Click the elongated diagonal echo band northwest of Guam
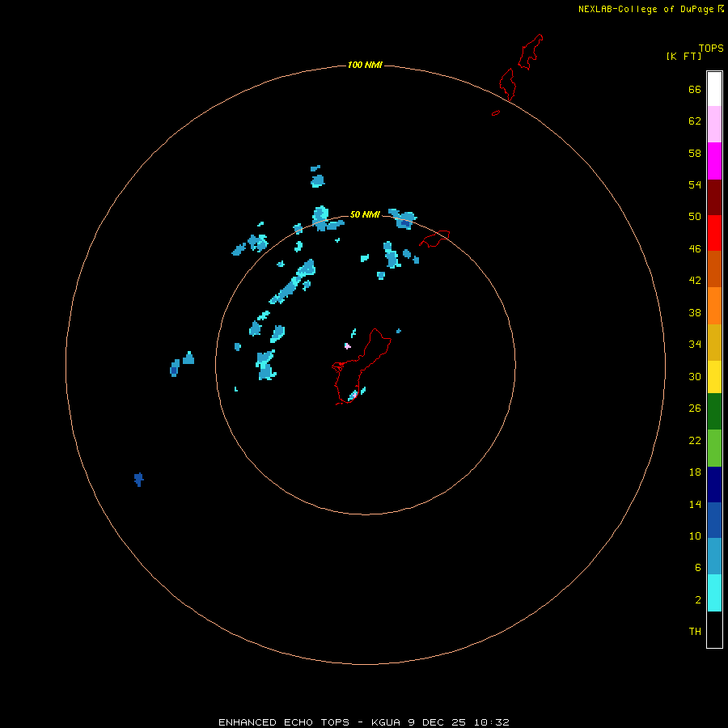 293,282
